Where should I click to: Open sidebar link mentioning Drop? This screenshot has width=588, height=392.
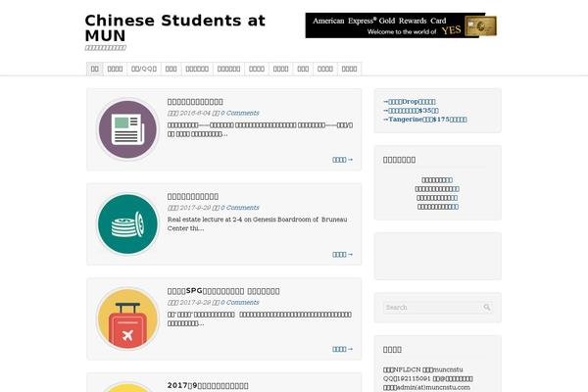(x=410, y=102)
